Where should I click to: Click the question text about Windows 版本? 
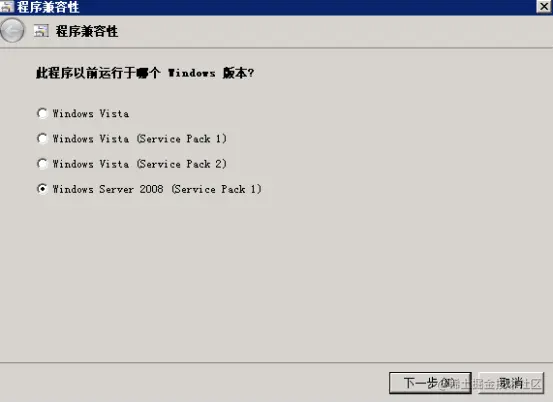145,73
